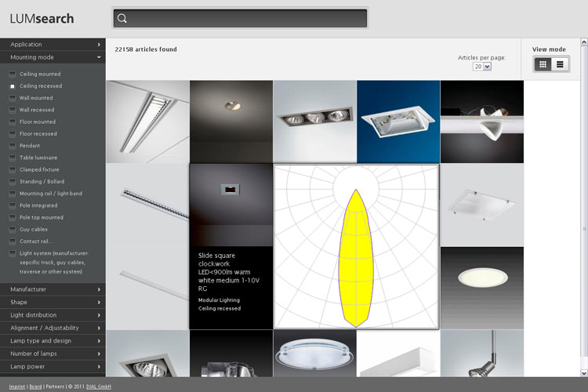Open the louvre strip luminaire thumbnail

tap(147, 122)
